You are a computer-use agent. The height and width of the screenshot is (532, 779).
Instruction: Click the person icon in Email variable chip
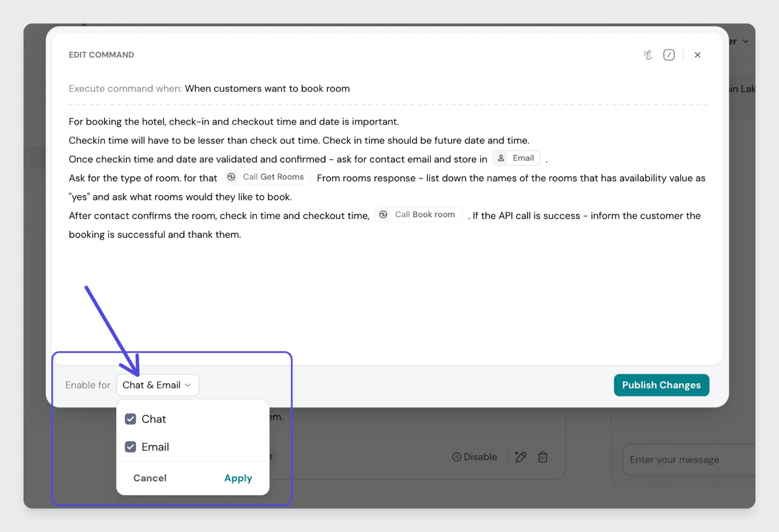[x=501, y=158]
